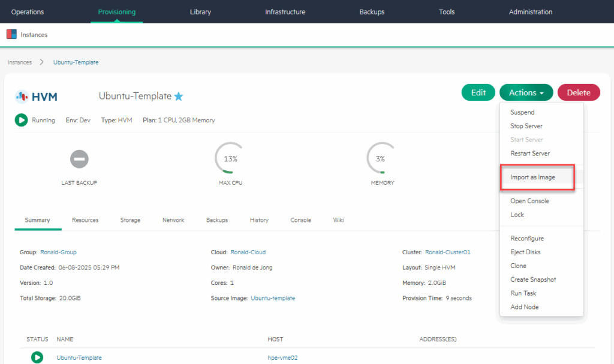Switch to the Storage tab
614x364 pixels.
coord(130,220)
